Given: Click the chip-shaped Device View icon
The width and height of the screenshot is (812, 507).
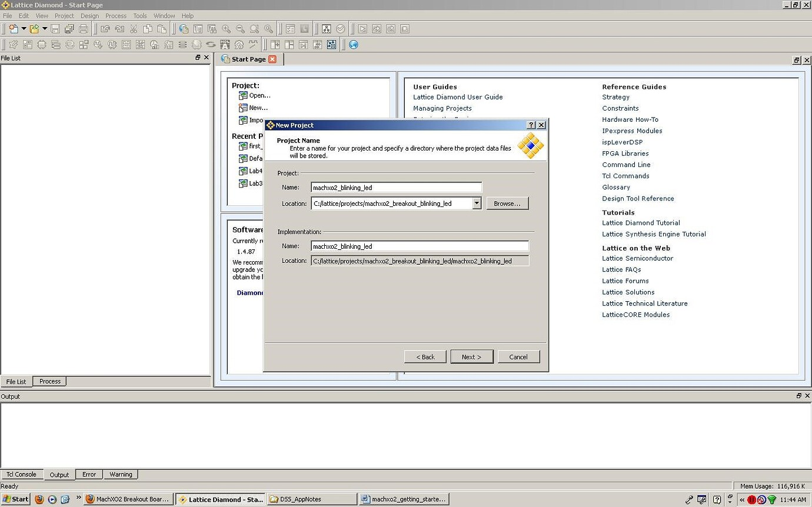Looking at the screenshot, I should point(41,45).
